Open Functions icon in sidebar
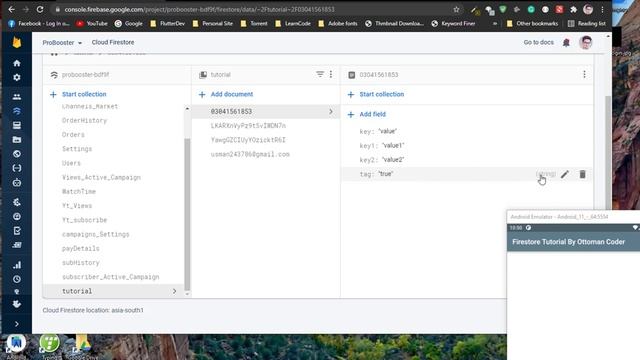 pyautogui.click(x=17, y=168)
